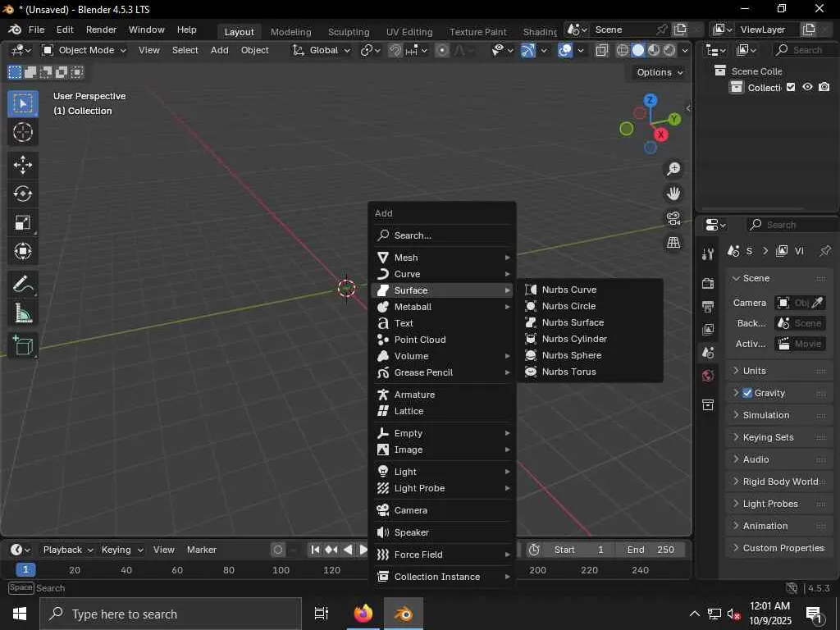Select the Move tool
Image resolution: width=840 pixels, height=630 pixels.
[x=22, y=164]
